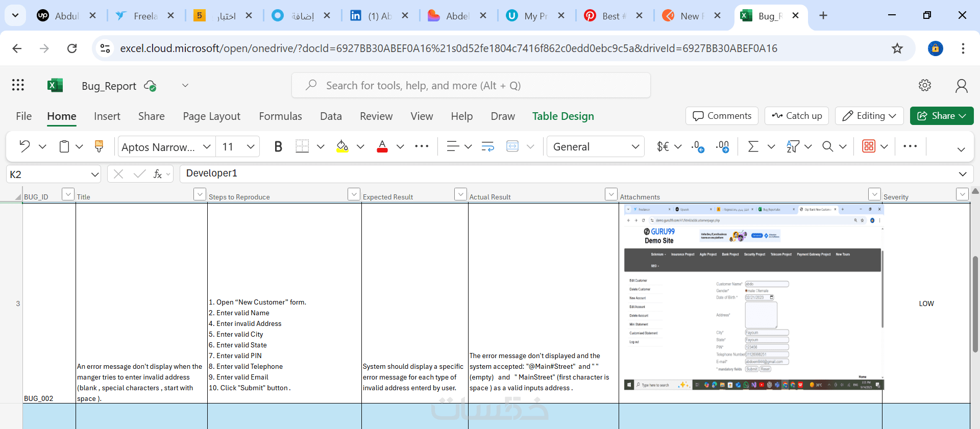Click the Font Color A icon
This screenshot has width=980, height=429.
tap(382, 147)
